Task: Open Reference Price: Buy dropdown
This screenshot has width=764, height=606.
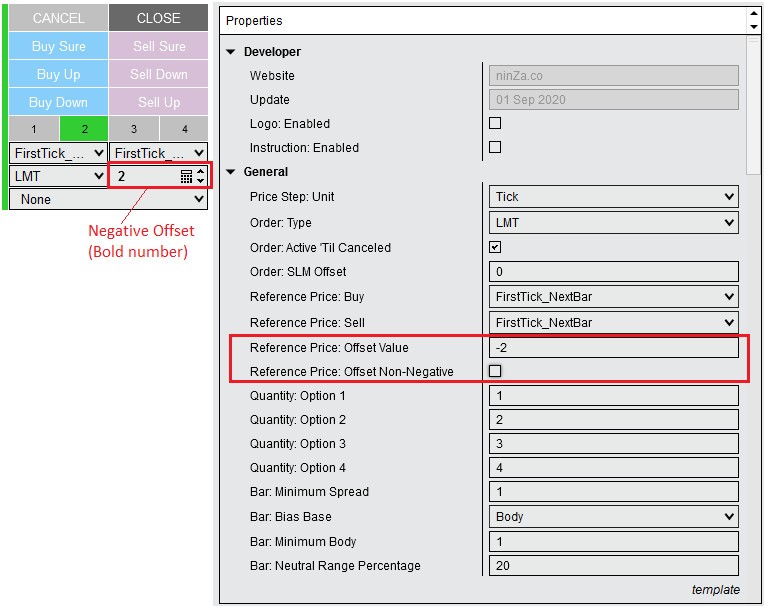Action: coord(614,297)
